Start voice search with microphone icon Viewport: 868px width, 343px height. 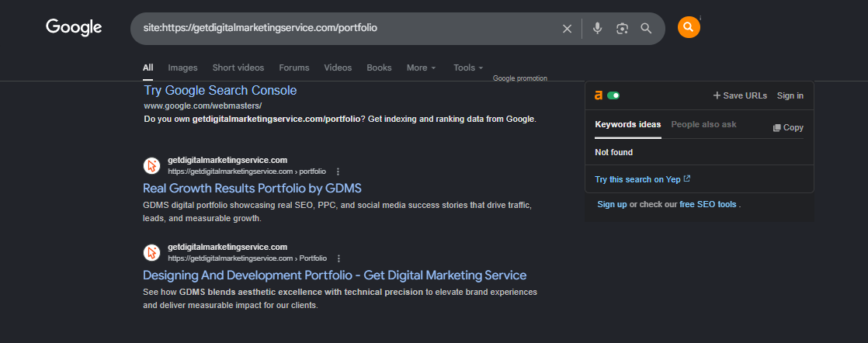pyautogui.click(x=597, y=28)
